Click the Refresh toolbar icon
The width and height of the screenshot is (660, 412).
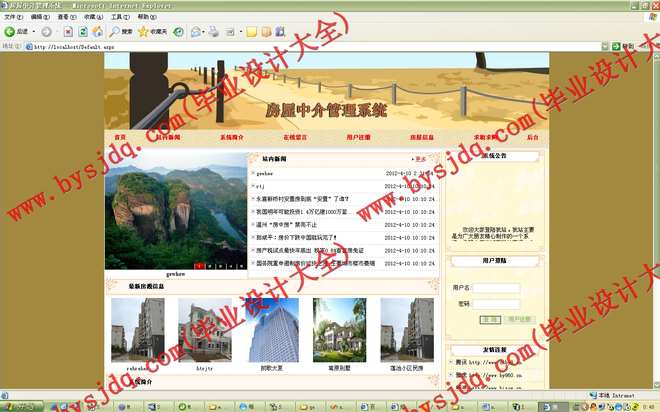(x=81, y=32)
